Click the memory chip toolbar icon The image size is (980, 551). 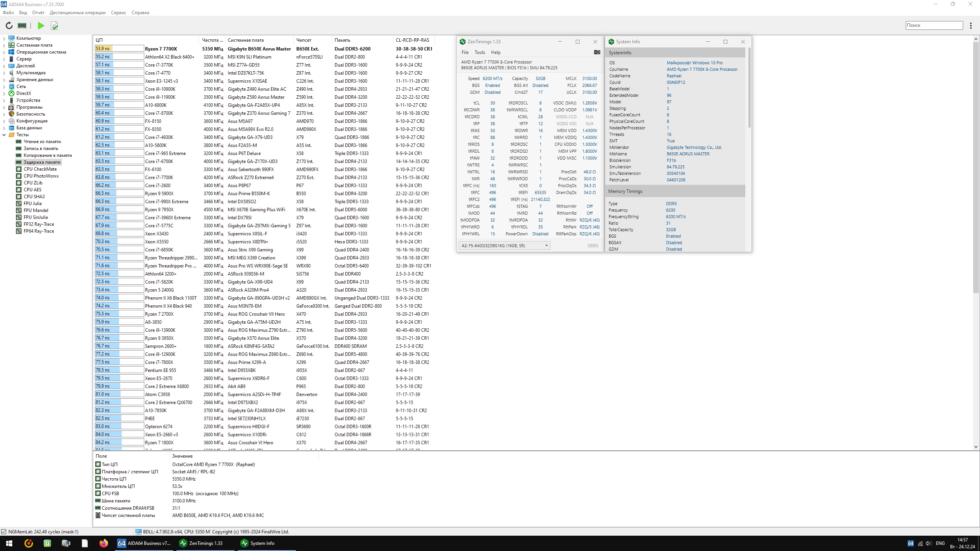point(22,26)
